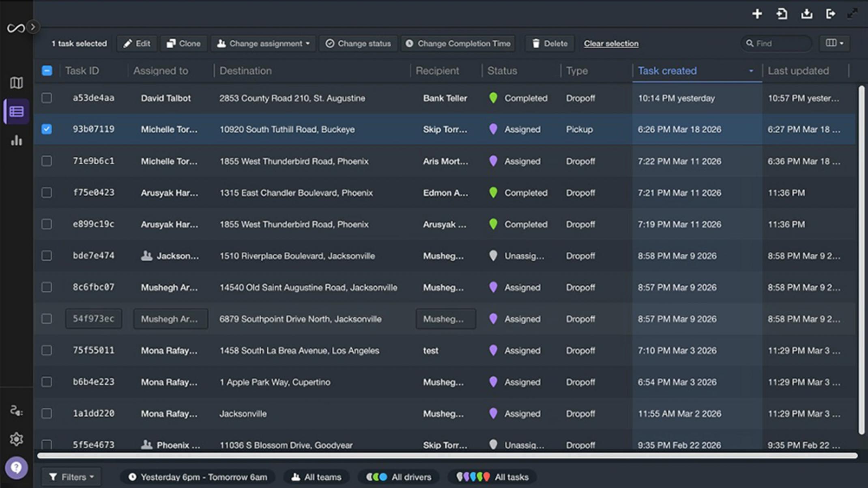Sort by Destination column header

tap(245, 71)
